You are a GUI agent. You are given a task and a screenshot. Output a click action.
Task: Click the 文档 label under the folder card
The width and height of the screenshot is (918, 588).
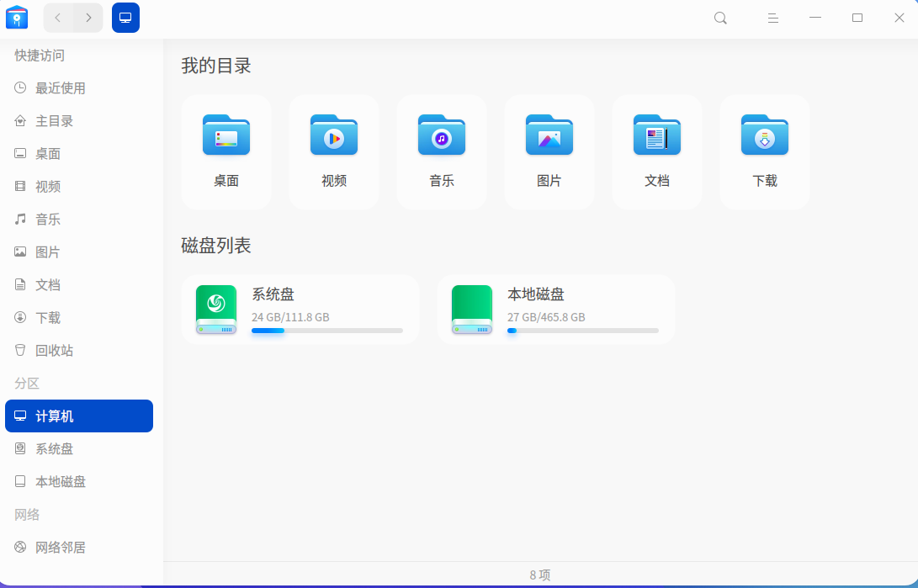point(657,181)
